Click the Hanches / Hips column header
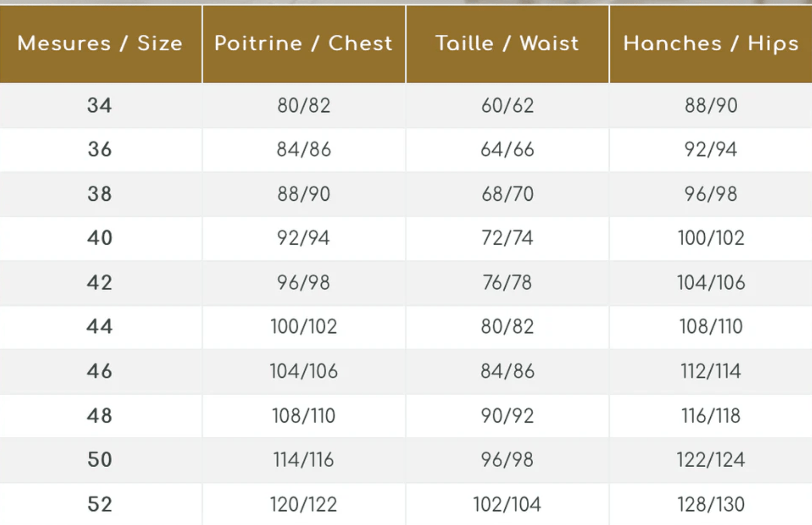 click(x=711, y=43)
